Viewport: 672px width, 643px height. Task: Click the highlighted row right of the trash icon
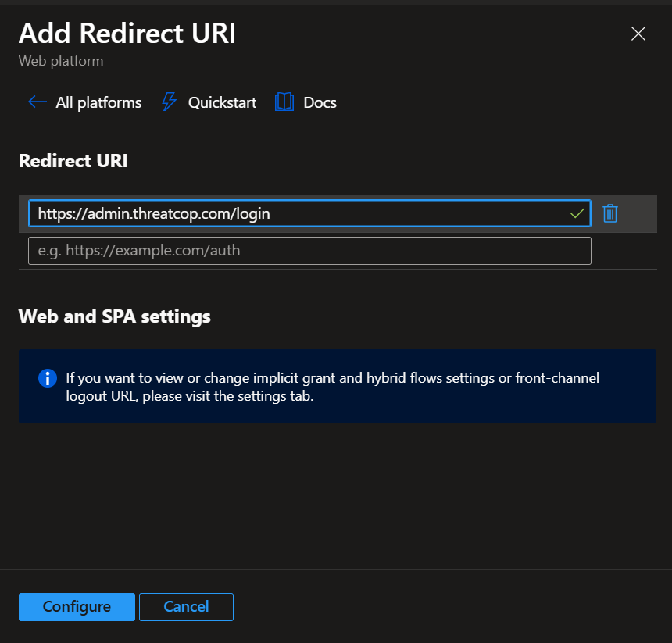pos(641,213)
